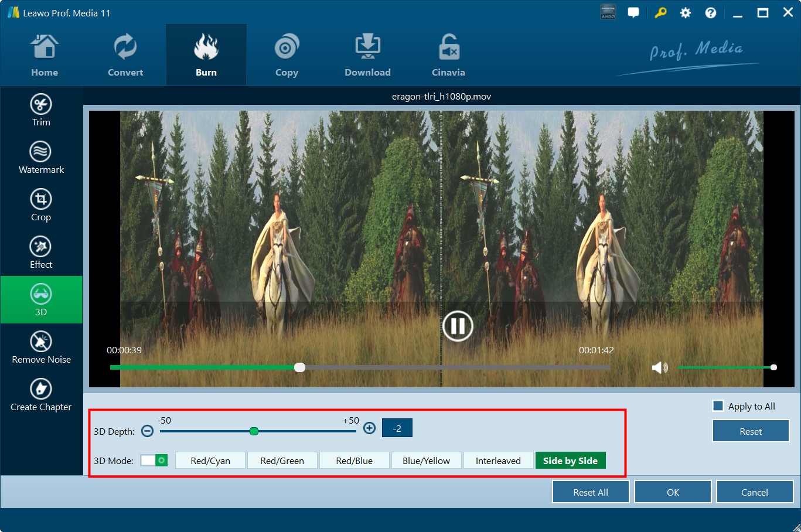
Task: Confirm edits with OK button
Action: 673,492
